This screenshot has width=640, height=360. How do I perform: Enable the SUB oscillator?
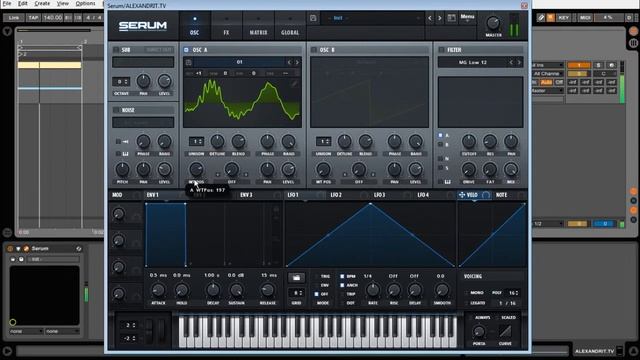[x=116, y=50]
